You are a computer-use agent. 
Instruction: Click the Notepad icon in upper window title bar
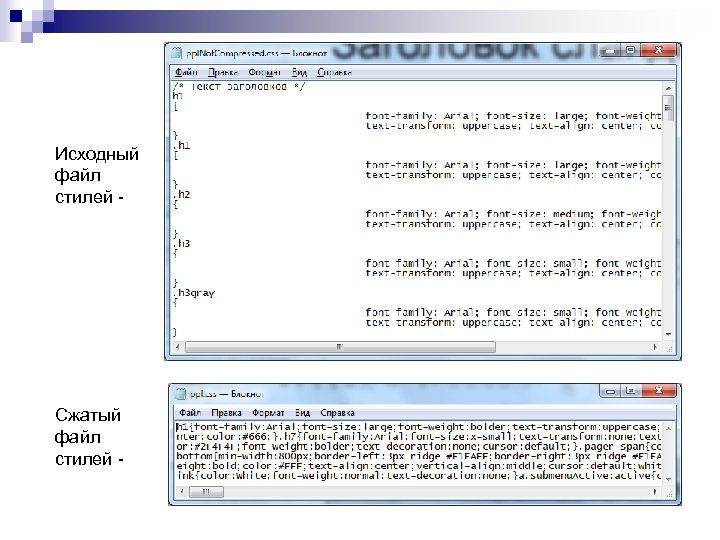click(x=177, y=53)
